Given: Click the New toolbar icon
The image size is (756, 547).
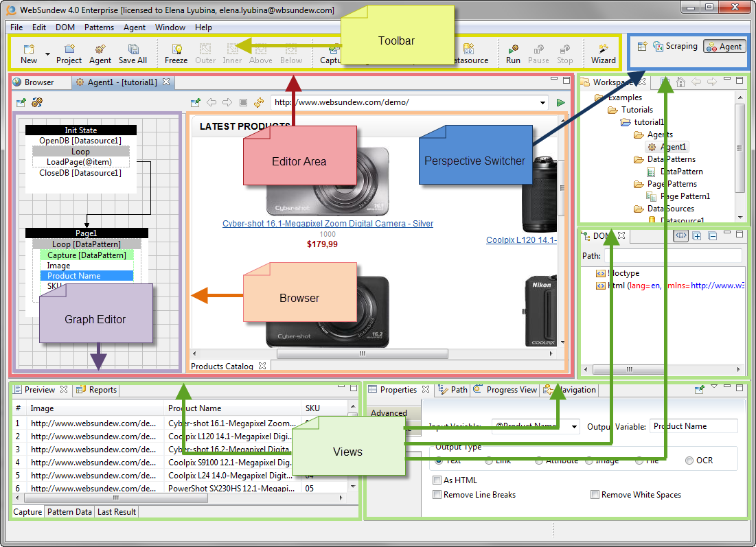Looking at the screenshot, I should [29, 49].
